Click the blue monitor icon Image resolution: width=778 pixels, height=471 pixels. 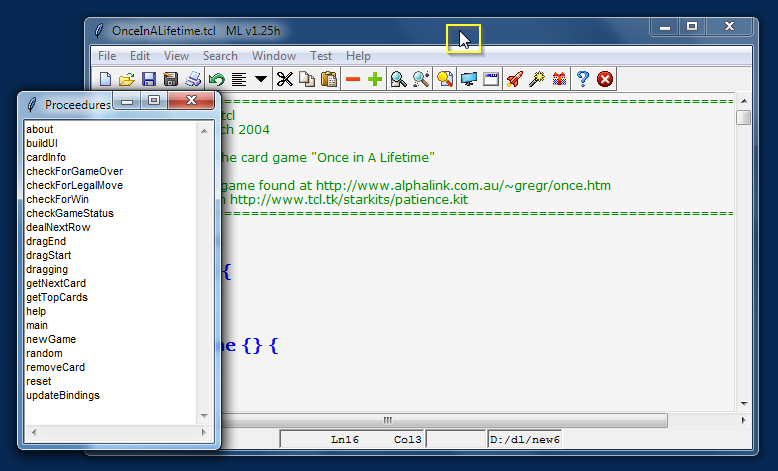coord(468,79)
